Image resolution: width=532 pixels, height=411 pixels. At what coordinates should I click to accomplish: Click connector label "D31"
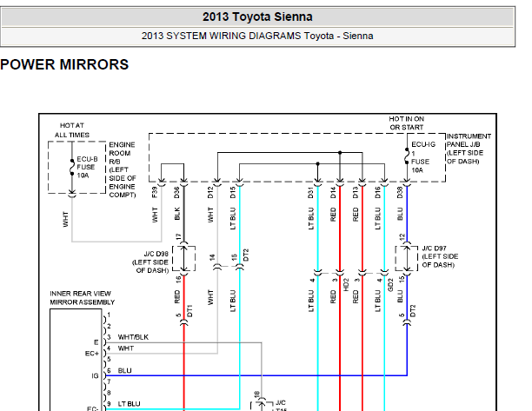tap(311, 192)
